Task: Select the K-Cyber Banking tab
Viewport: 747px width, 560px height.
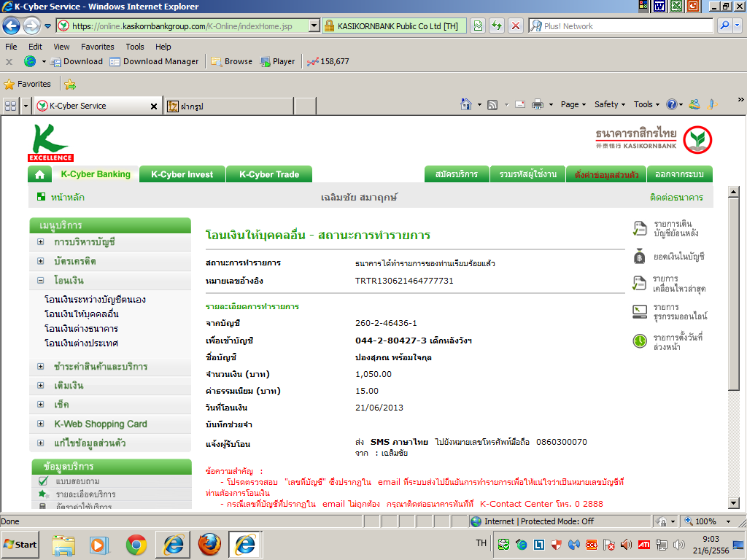Action: [96, 174]
